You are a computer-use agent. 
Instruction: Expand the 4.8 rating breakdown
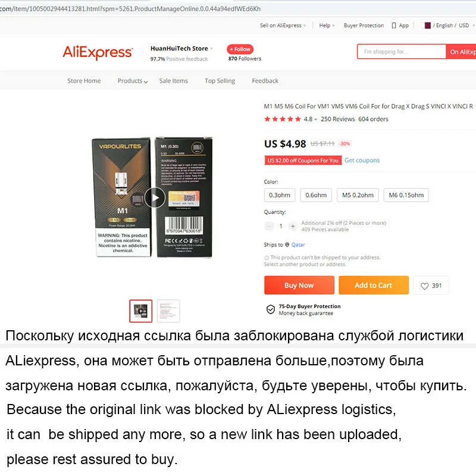coord(311,119)
